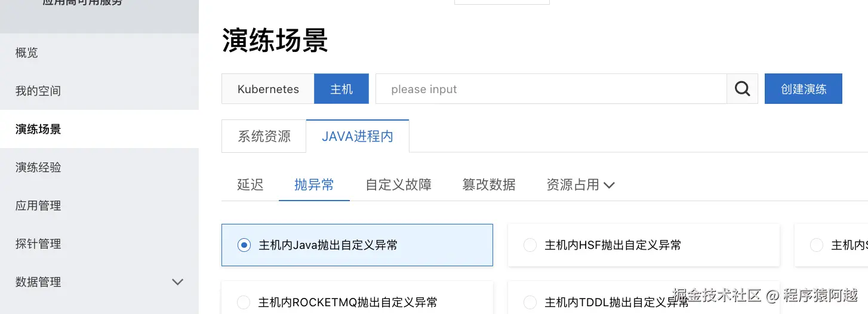
Task: Go to 自定义故障 sub-tab
Action: (x=398, y=185)
